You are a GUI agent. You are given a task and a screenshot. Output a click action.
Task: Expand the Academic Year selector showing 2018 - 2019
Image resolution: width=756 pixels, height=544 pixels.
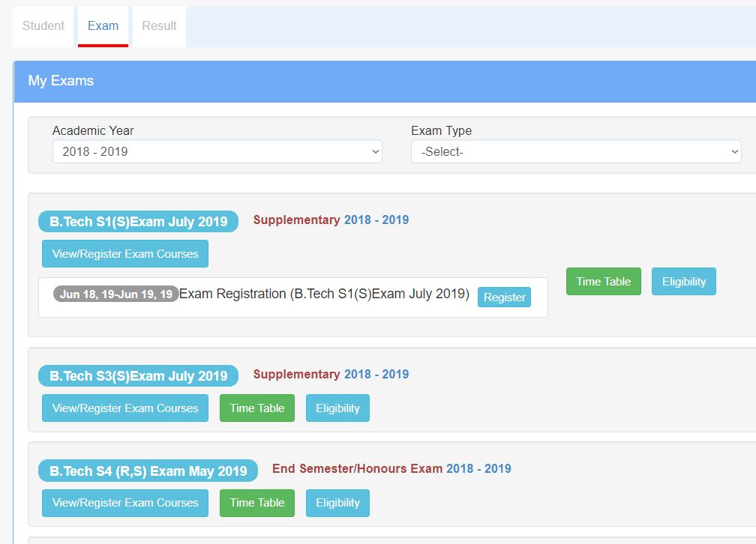coord(217,151)
